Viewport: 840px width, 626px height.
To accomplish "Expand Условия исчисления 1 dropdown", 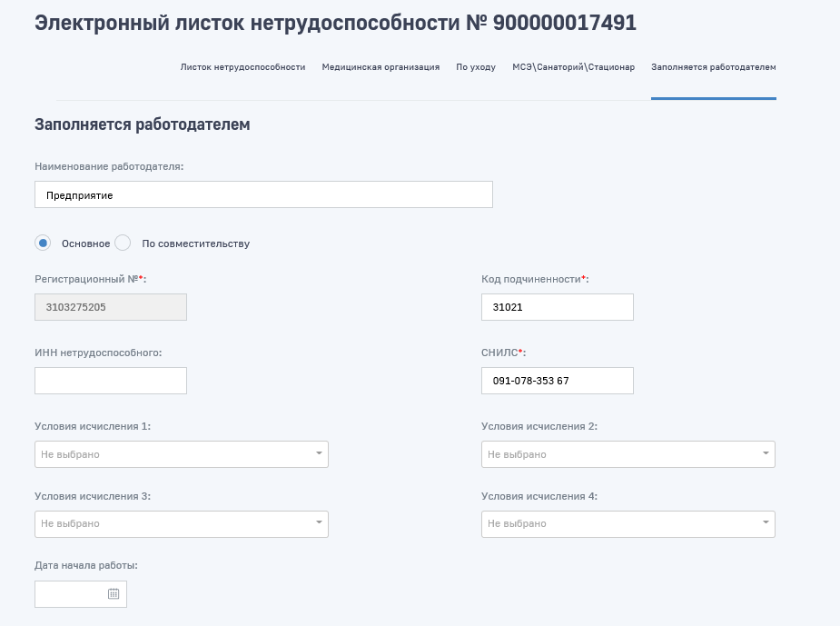I will coord(181,454).
